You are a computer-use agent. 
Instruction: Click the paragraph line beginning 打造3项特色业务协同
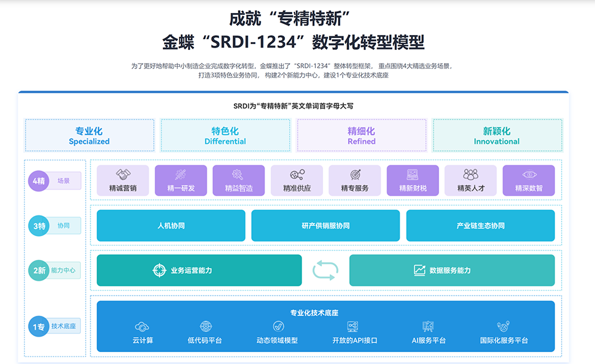point(293,75)
